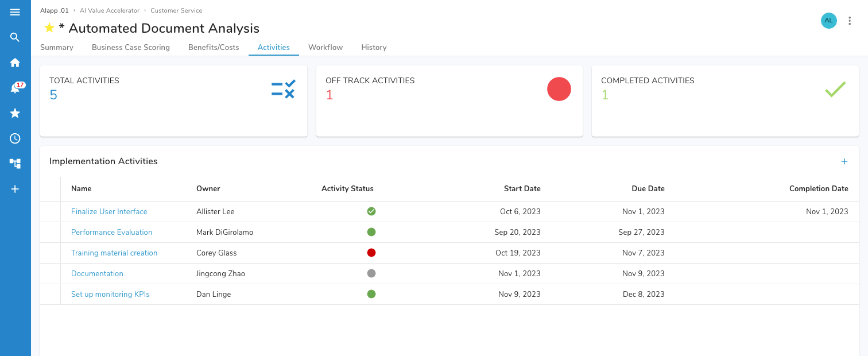Click the Total Activities checklist icon
Image resolution: width=868 pixels, height=356 pixels.
coord(283,89)
